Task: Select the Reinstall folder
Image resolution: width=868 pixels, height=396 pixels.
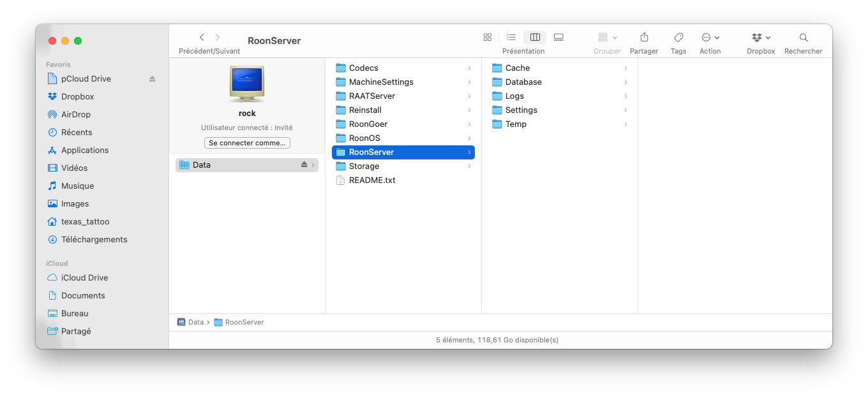Action: (403, 110)
